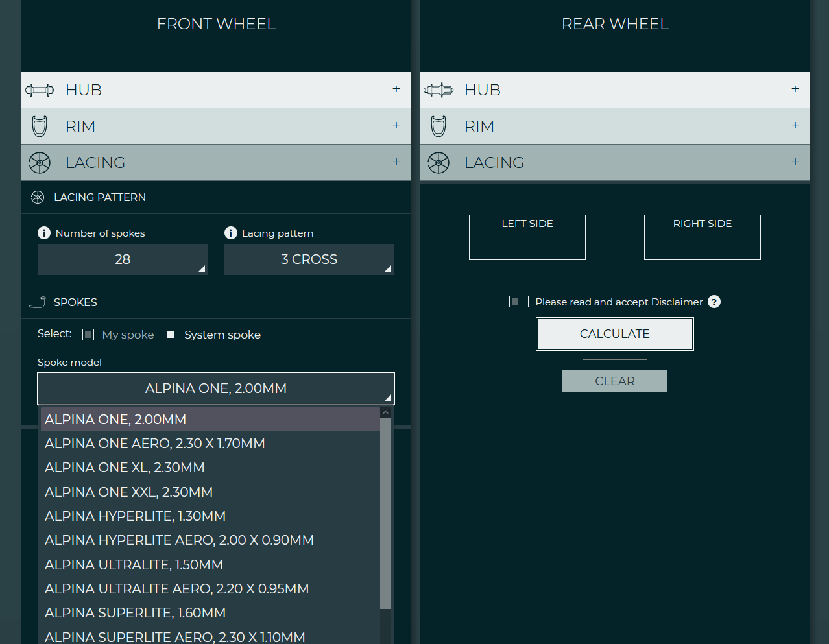829x644 pixels.
Task: Choose ALPINA SUPERLITE, 1.60MM option
Action: pos(210,613)
